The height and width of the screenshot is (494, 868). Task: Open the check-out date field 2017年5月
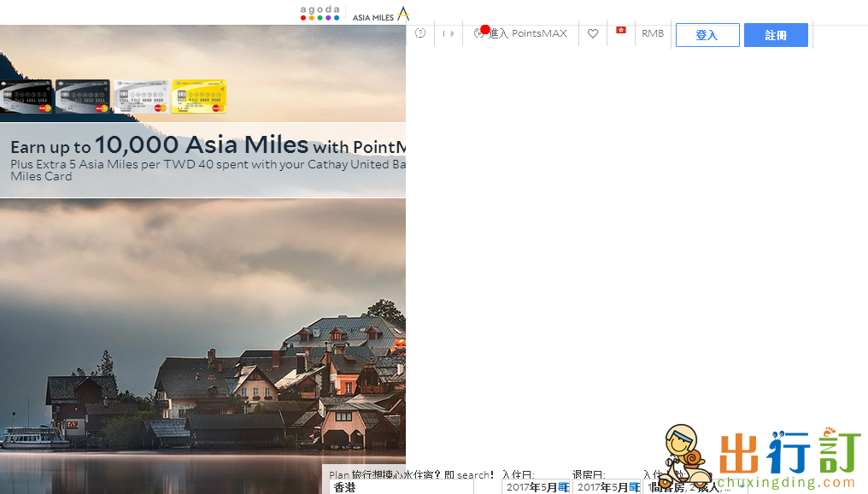click(607, 487)
